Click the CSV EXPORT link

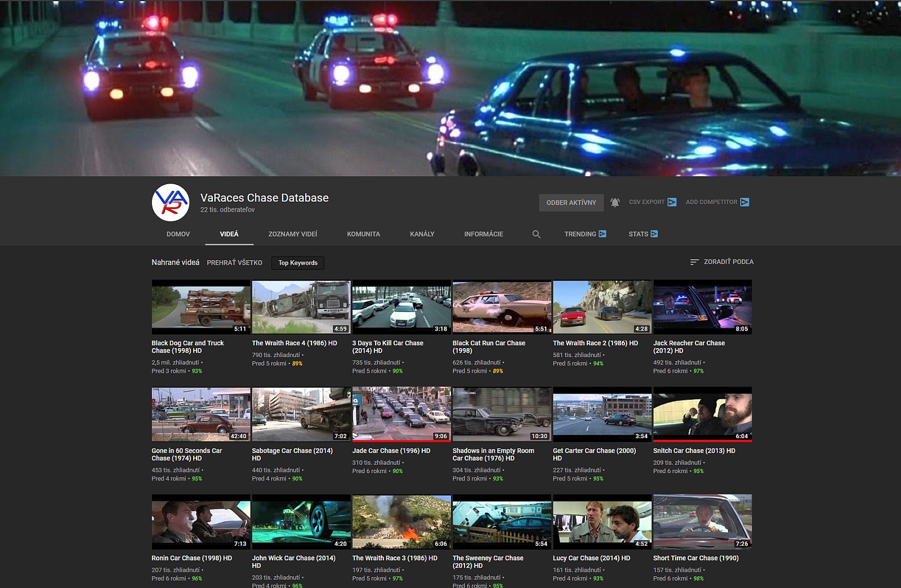point(646,202)
